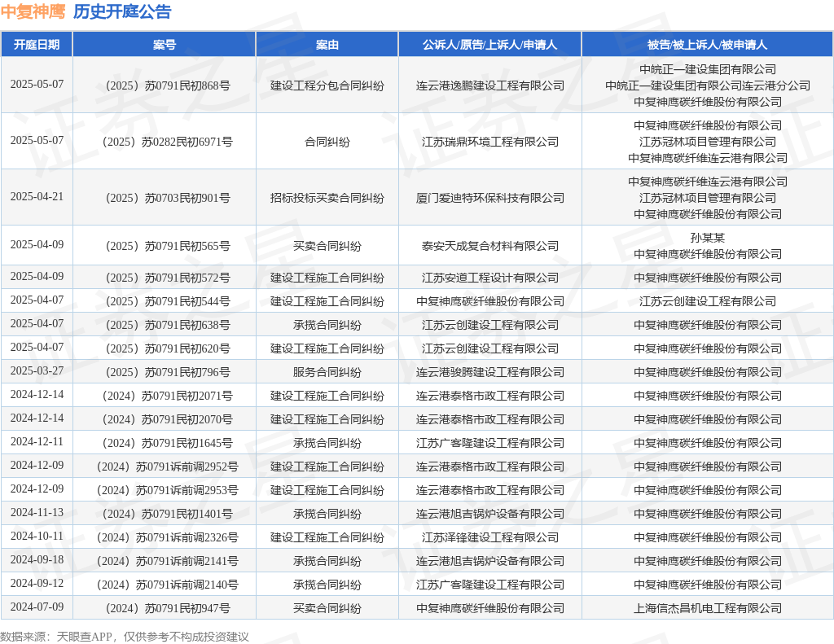Click plaintiff 连云港骏腾建设工程有限公司
The image size is (834, 644).
point(489,372)
